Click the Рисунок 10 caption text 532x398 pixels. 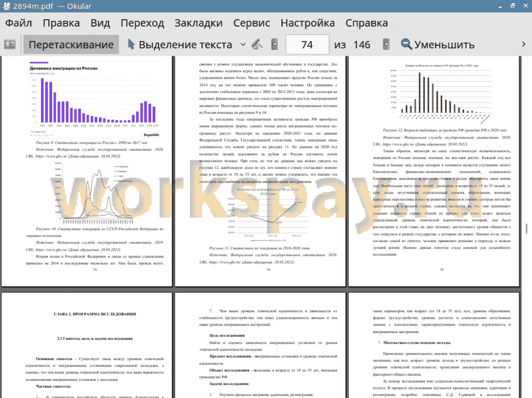tap(95, 232)
